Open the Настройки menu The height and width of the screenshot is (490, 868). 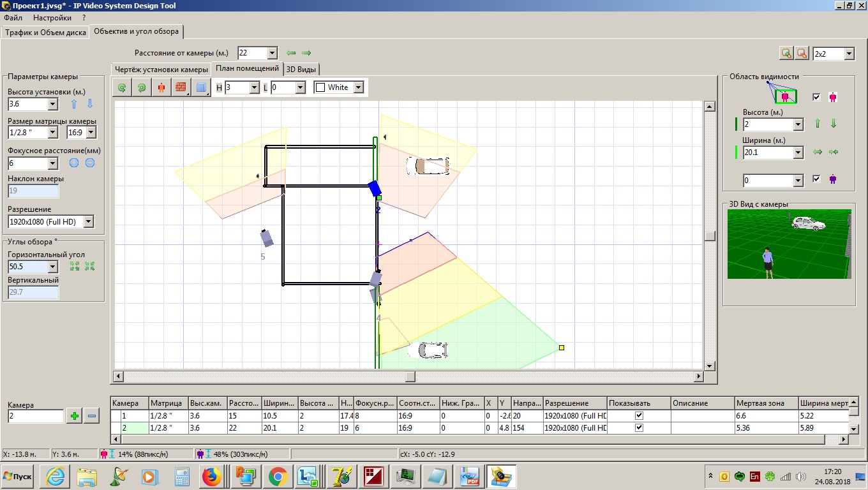[52, 18]
